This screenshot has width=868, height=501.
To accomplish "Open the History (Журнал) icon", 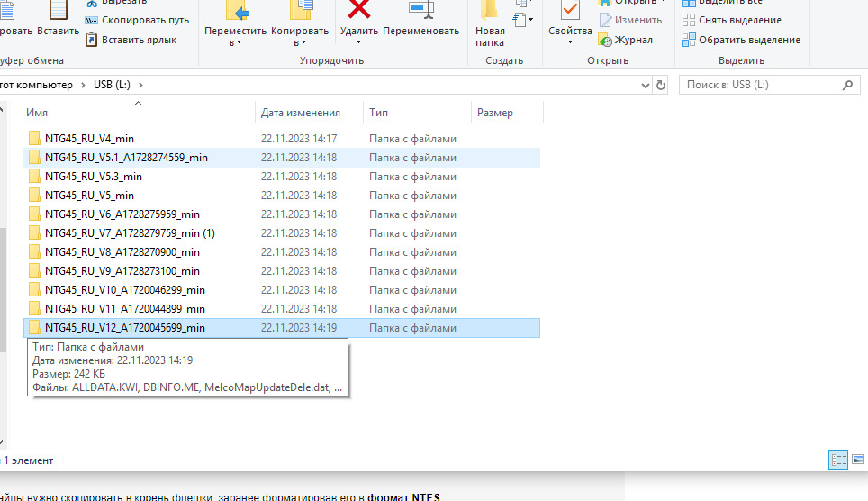I will (607, 40).
